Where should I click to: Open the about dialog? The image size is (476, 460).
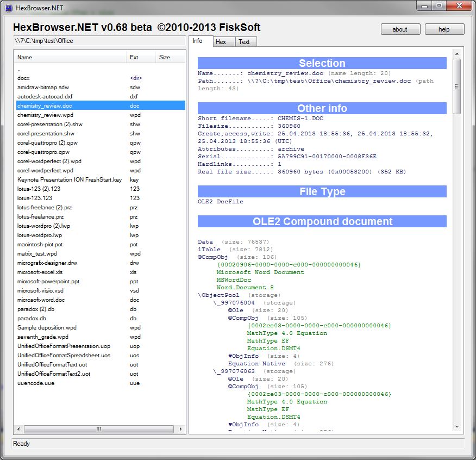tap(400, 29)
